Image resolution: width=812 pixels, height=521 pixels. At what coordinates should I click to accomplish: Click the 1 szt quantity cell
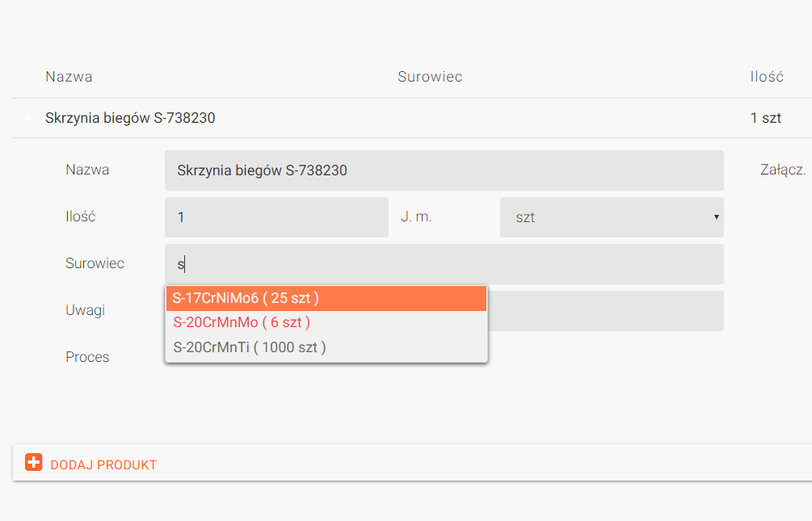[x=766, y=118]
